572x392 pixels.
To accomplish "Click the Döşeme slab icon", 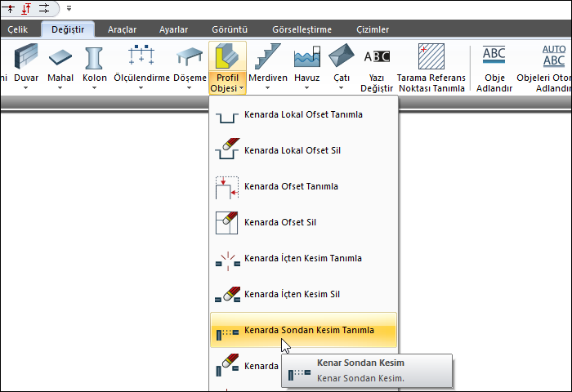I will click(x=190, y=56).
